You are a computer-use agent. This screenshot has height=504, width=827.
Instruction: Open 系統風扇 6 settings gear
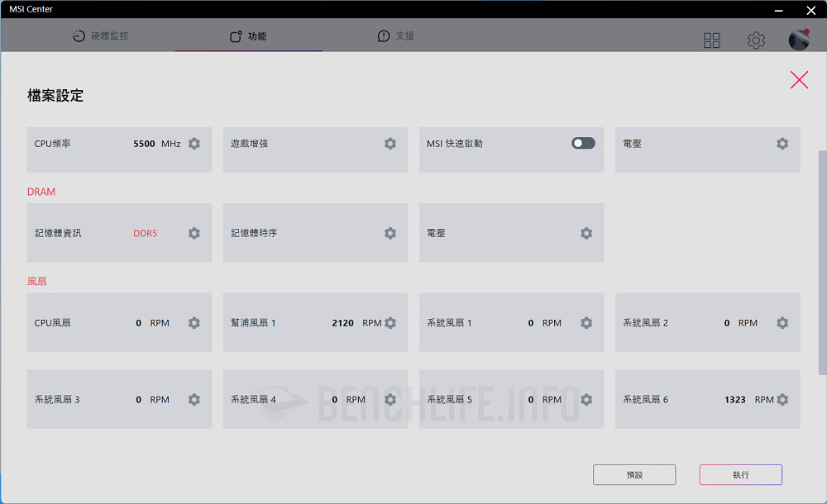pyautogui.click(x=782, y=400)
